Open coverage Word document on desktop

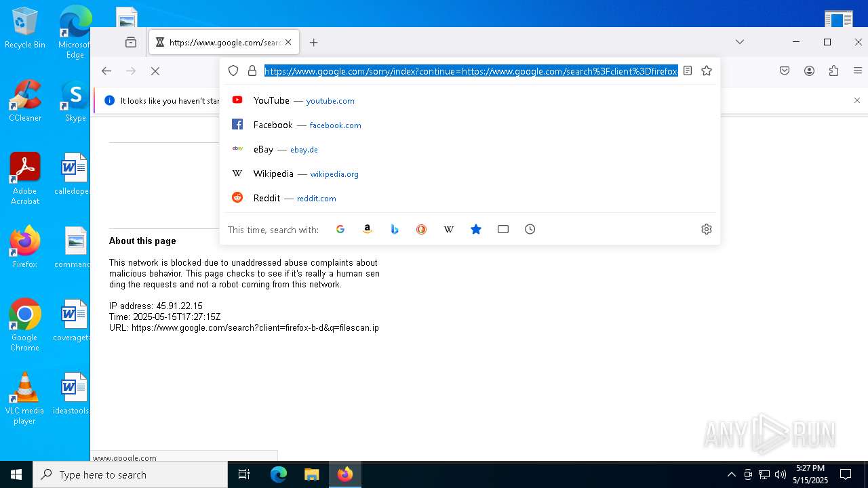[72, 321]
